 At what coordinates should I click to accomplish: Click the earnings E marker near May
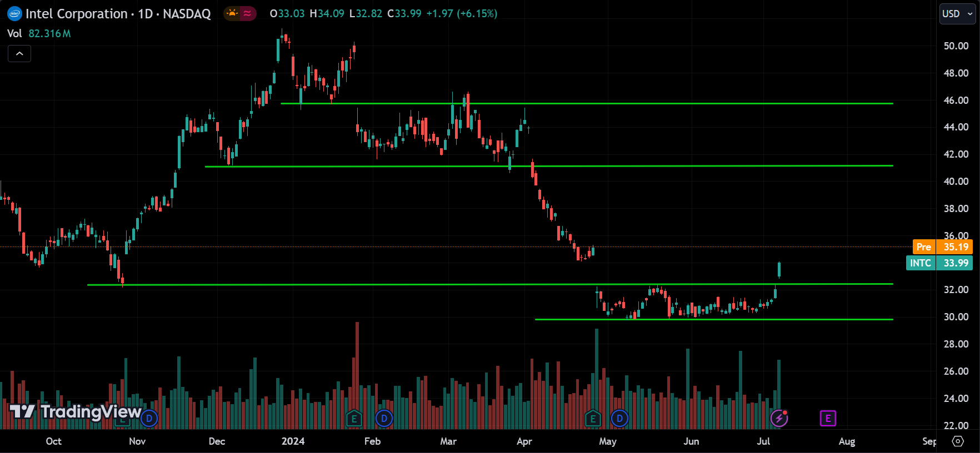pos(593,419)
